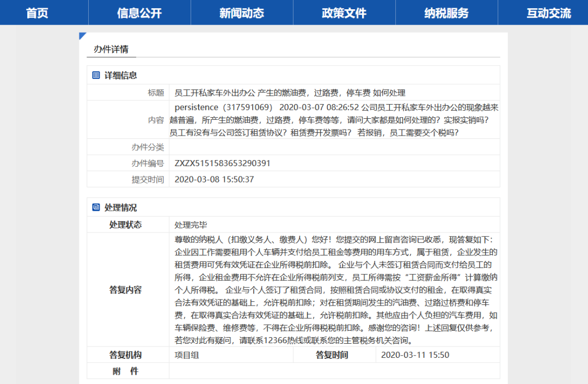
Task: Open the 信息公开 navigation item
Action: [139, 13]
